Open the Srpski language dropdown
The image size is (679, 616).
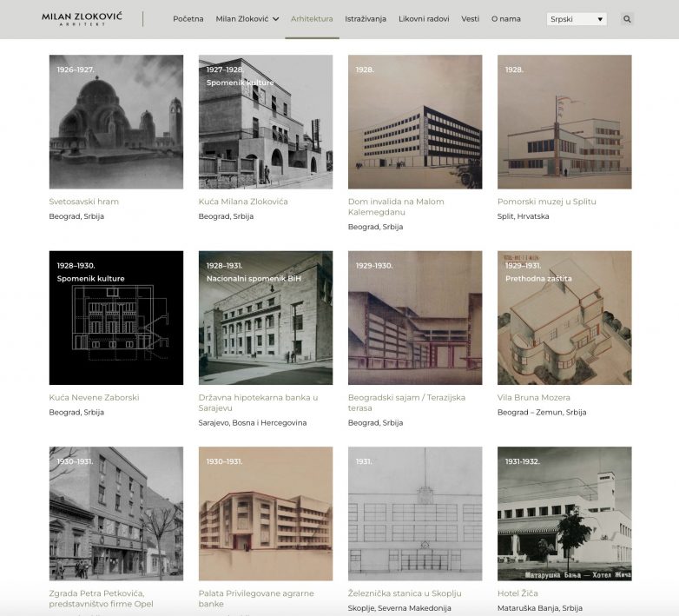click(577, 19)
